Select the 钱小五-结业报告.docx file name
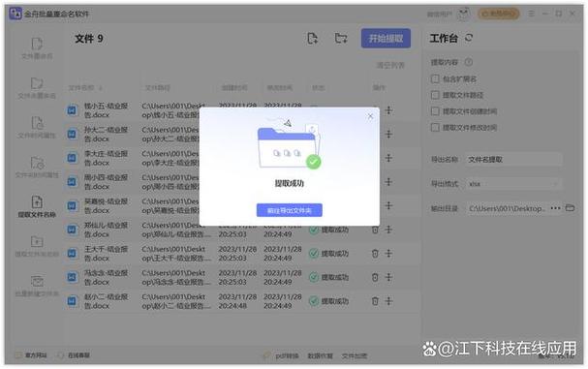Viewport: 588px width, 369px height. [106, 110]
